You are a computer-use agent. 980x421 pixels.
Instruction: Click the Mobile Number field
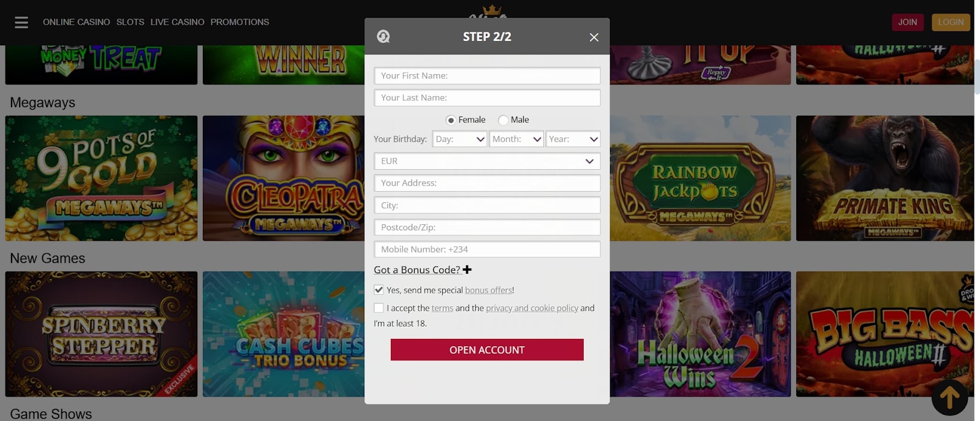487,249
